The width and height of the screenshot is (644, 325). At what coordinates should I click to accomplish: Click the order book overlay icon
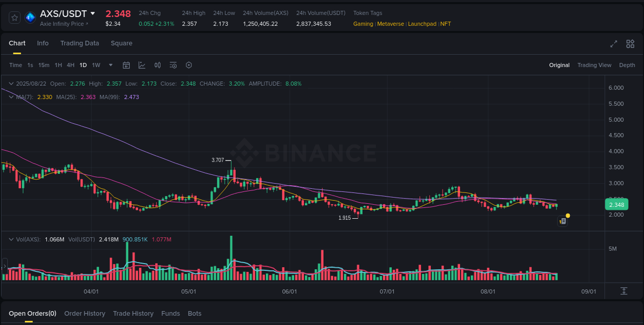(x=158, y=65)
